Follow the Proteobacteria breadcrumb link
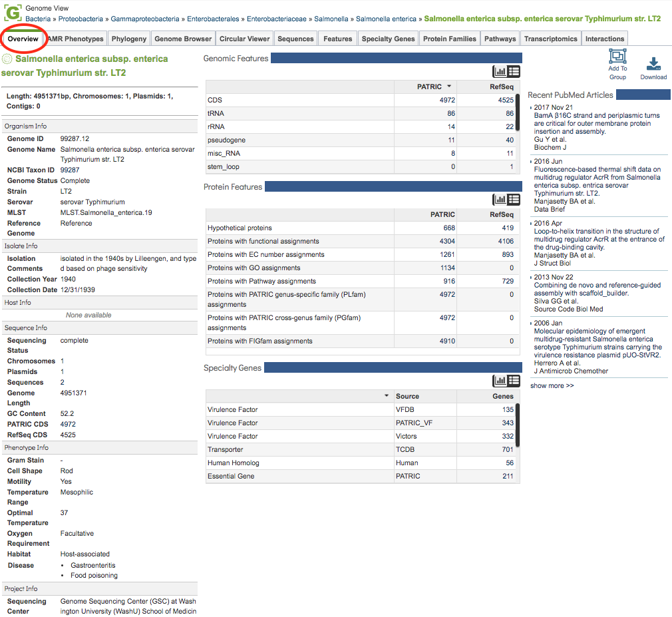Image resolution: width=672 pixels, height=617 pixels. click(81, 19)
